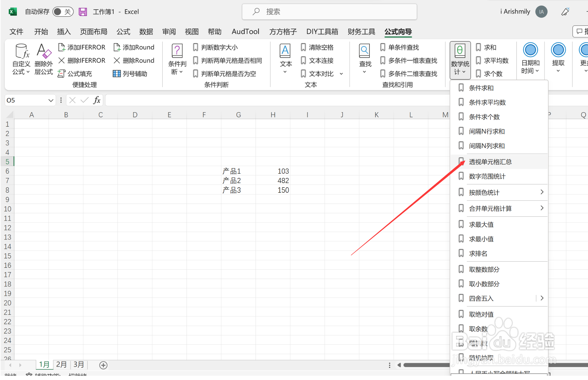This screenshot has height=380, width=588.
Task: Click the 添加IFERROR icon
Action: 61,47
